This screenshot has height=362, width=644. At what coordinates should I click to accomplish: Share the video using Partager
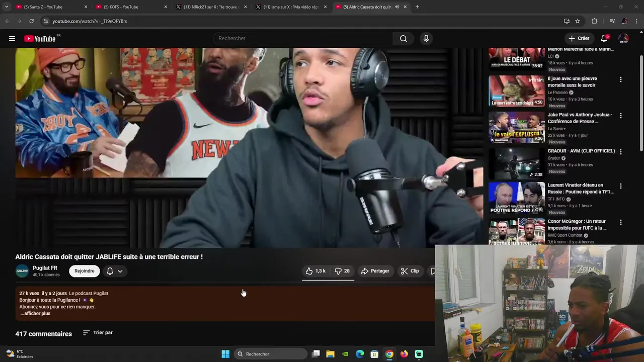(375, 271)
